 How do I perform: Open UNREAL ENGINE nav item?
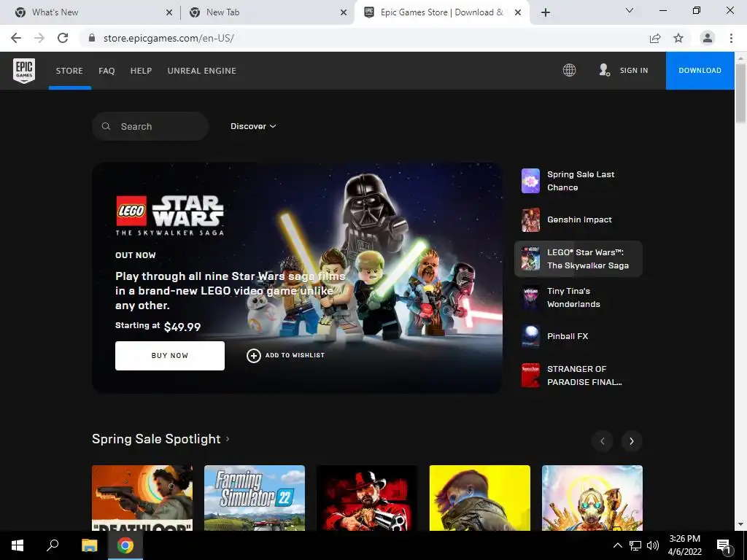(202, 71)
